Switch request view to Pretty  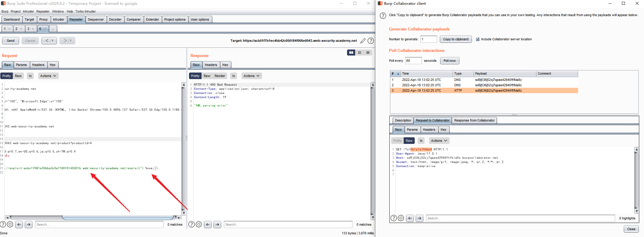point(7,76)
